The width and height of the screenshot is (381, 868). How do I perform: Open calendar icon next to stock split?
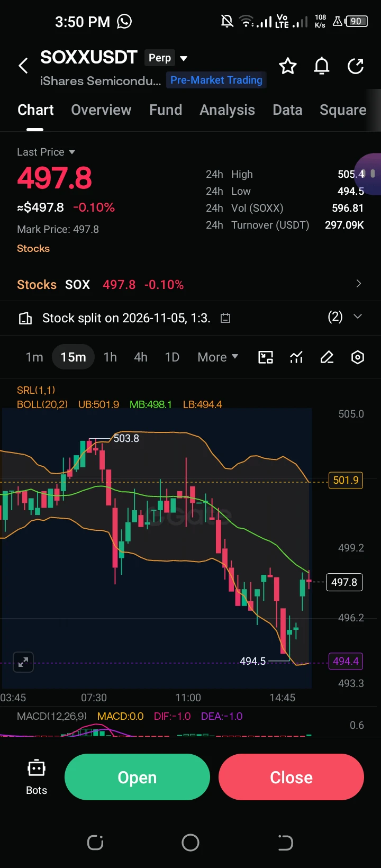coord(225,318)
